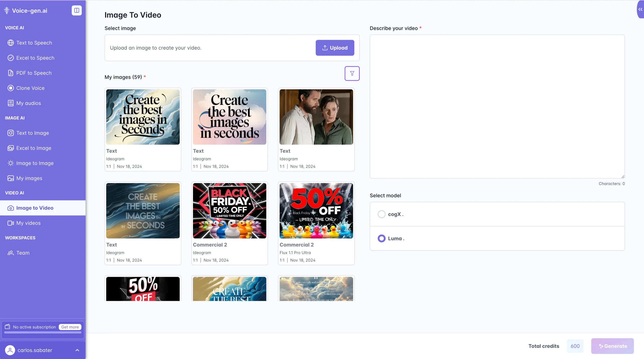The image size is (644, 359).
Task: Open Excel to Image from the sidebar
Action: pos(34,148)
